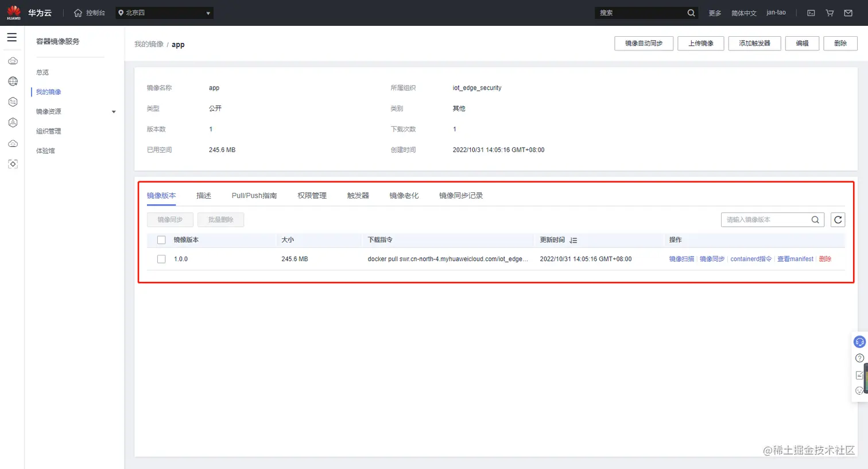Open 体验馆 in the sidebar
Viewport: 868px width, 469px height.
point(46,150)
